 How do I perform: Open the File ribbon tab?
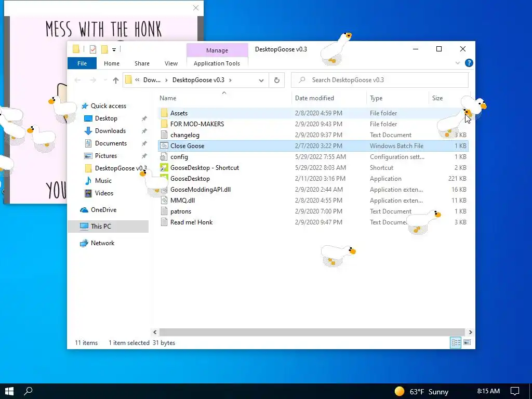[x=82, y=63]
